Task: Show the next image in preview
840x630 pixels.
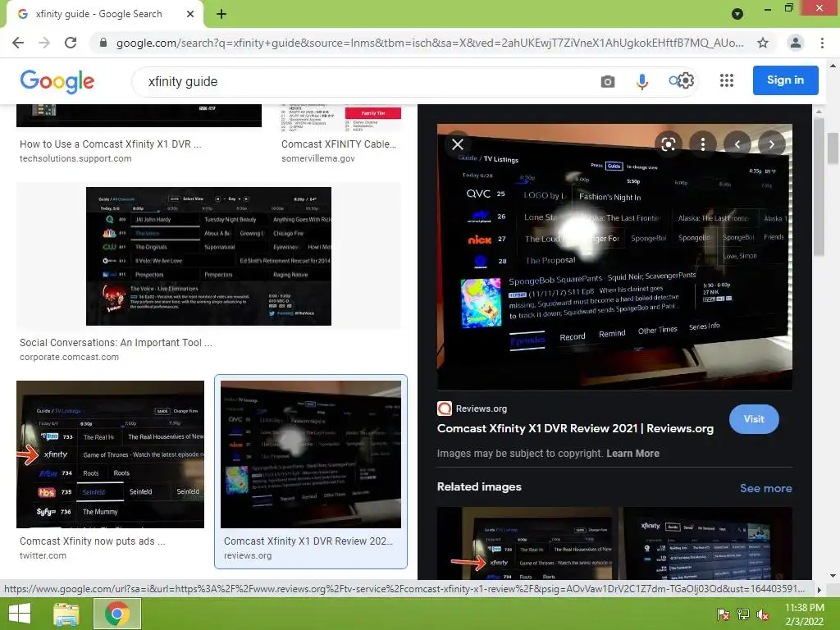Action: click(x=772, y=144)
